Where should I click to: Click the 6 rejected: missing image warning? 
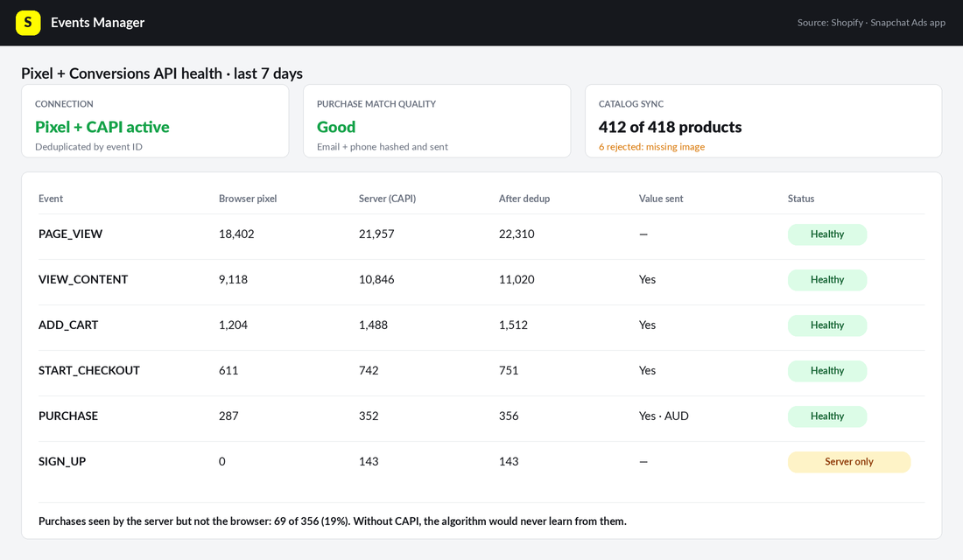point(651,147)
